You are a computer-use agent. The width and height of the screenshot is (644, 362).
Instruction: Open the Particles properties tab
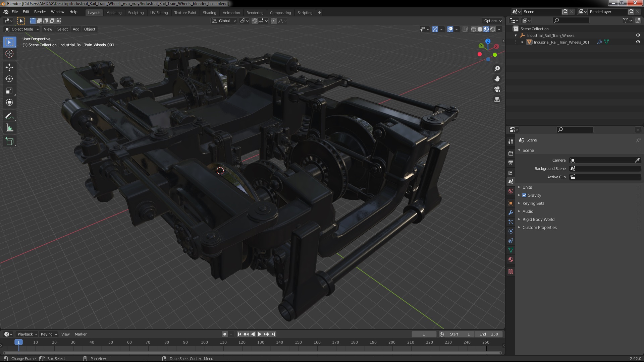511,222
